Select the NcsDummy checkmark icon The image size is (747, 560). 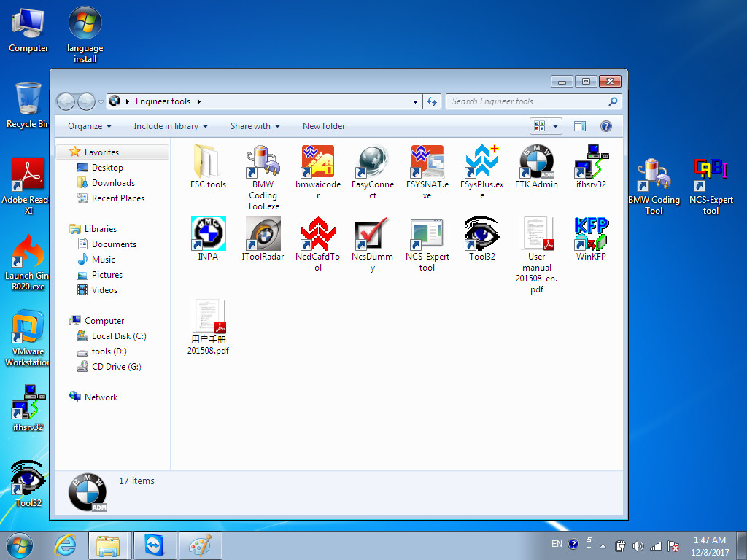[x=373, y=233]
